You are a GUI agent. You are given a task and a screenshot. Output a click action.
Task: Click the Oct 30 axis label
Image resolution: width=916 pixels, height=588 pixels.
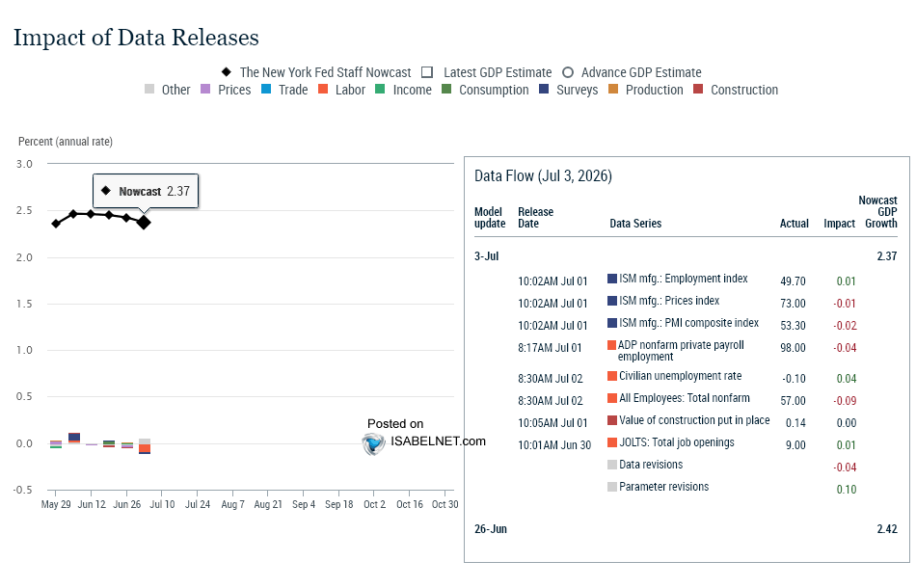[445, 504]
